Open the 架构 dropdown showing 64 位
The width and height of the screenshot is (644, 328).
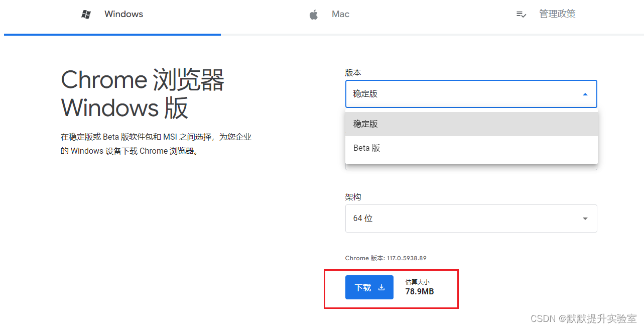click(x=471, y=218)
